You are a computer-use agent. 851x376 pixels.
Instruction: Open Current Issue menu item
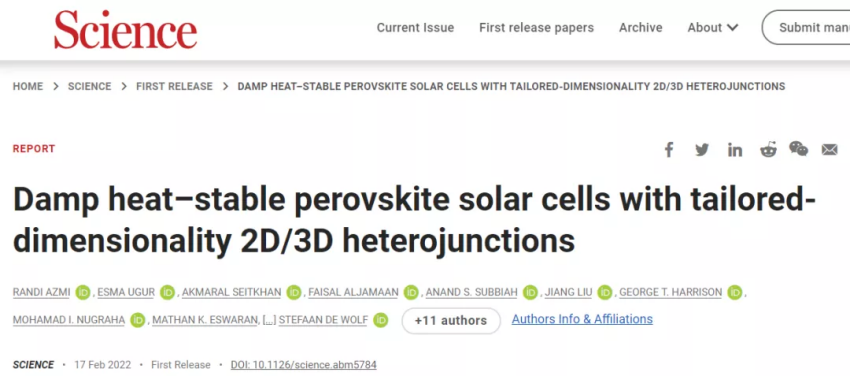[415, 28]
